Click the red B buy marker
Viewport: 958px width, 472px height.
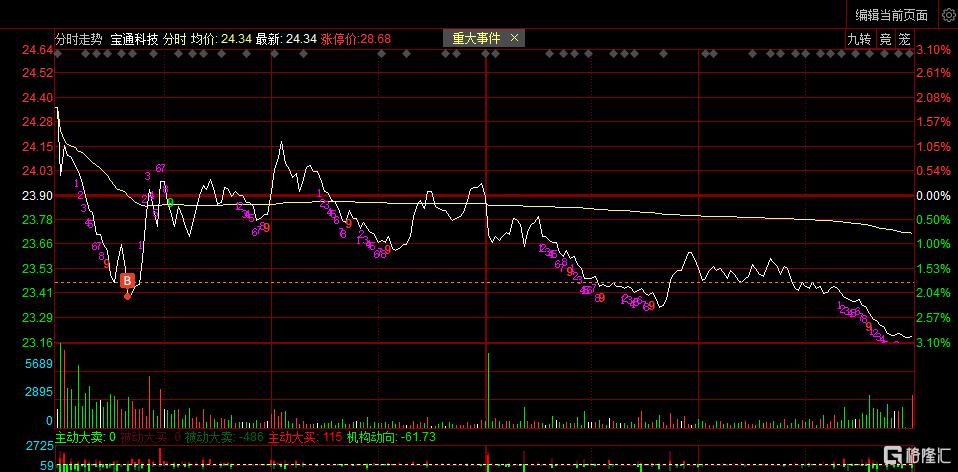[x=127, y=281]
